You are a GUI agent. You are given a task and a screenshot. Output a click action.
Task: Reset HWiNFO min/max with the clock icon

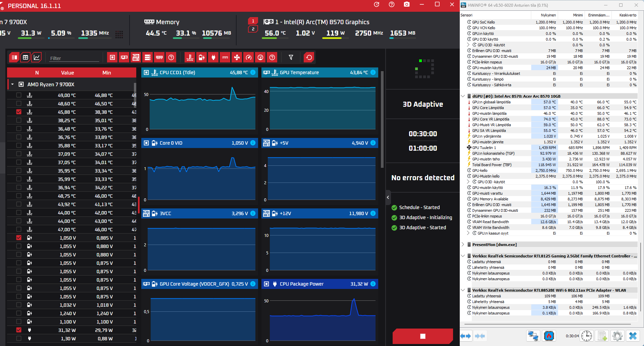(x=587, y=336)
